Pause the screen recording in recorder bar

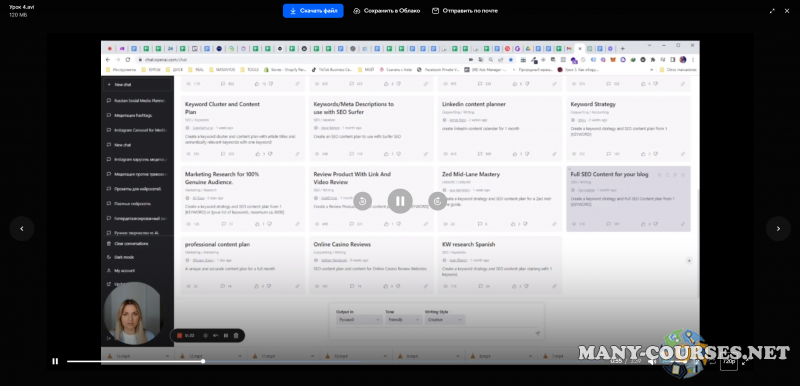pos(226,336)
